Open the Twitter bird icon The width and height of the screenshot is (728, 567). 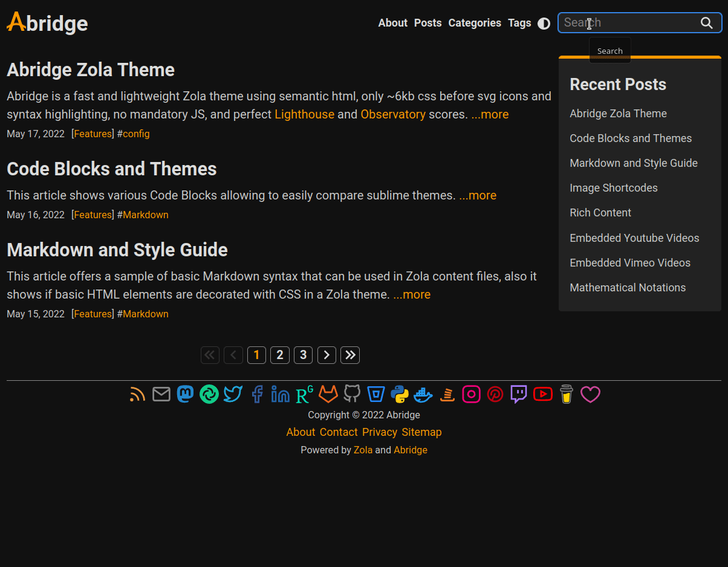233,395
